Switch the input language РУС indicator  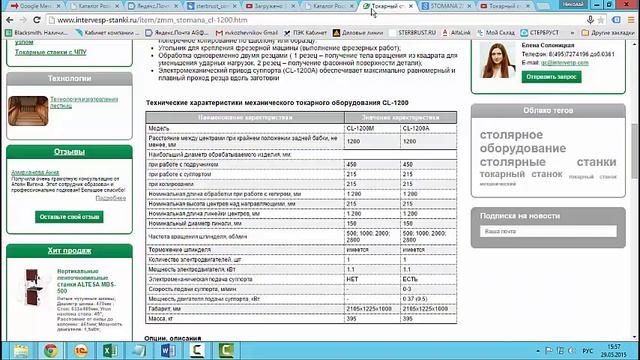[x=588, y=351]
